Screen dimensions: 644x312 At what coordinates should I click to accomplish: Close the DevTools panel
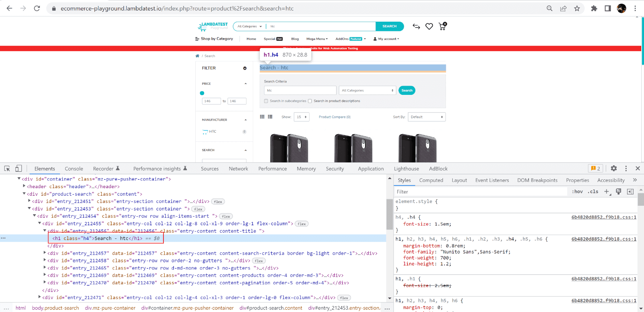tap(638, 168)
